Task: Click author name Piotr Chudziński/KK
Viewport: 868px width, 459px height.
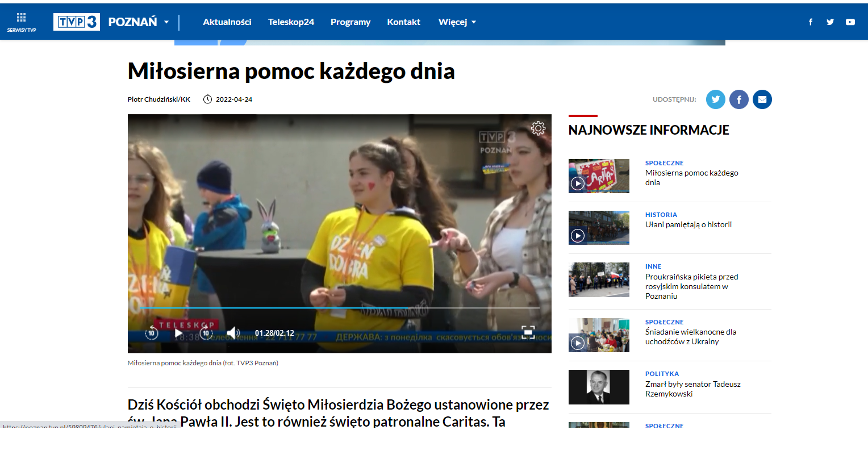Action: [159, 99]
